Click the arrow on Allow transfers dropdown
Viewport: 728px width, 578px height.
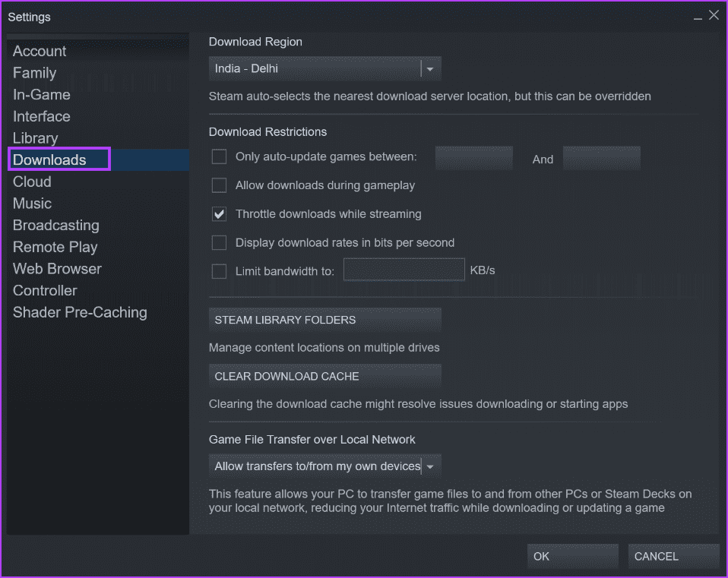[430, 466]
